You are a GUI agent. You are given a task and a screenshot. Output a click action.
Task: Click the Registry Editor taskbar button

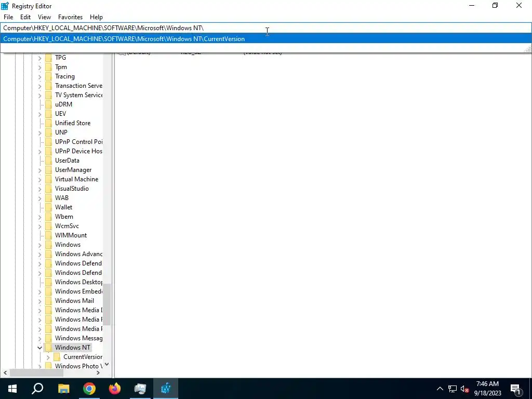click(166, 389)
